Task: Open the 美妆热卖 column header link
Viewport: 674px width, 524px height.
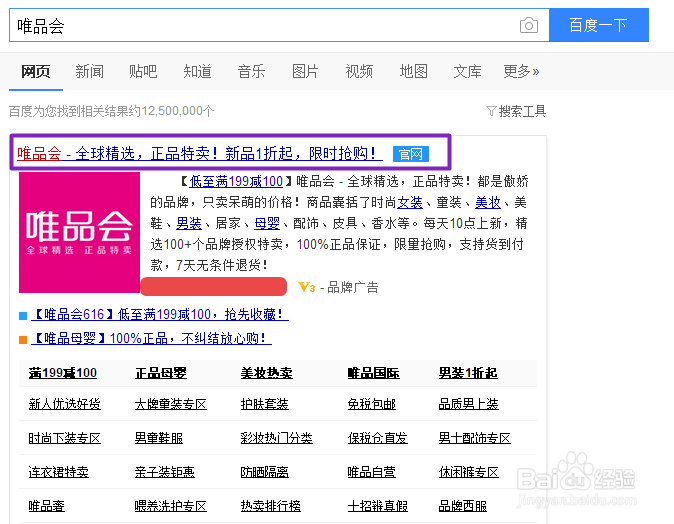Action: coord(267,373)
